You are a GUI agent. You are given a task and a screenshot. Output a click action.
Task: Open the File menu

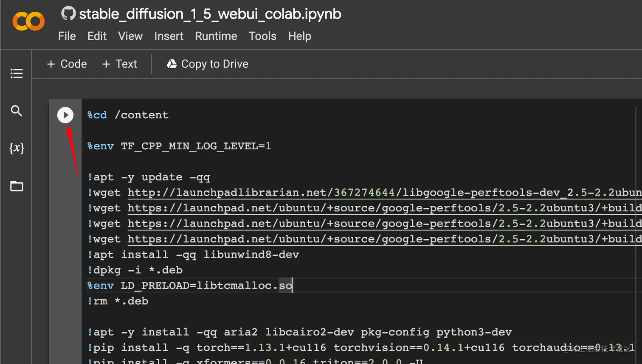point(67,36)
